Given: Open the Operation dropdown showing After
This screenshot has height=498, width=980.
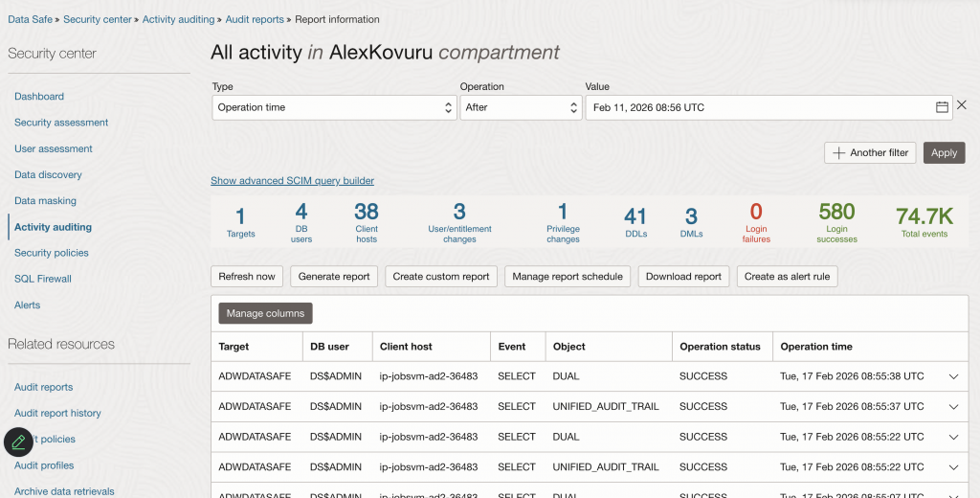Looking at the screenshot, I should click(520, 108).
